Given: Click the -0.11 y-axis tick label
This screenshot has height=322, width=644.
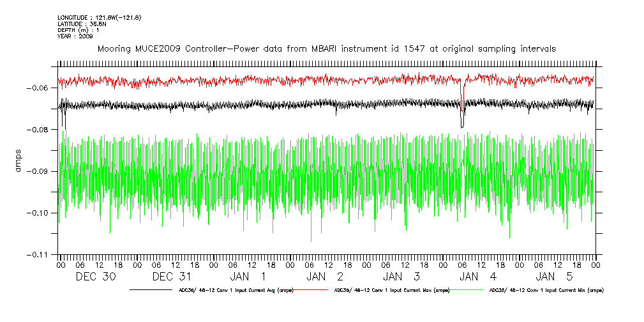Looking at the screenshot, I should point(41,254).
